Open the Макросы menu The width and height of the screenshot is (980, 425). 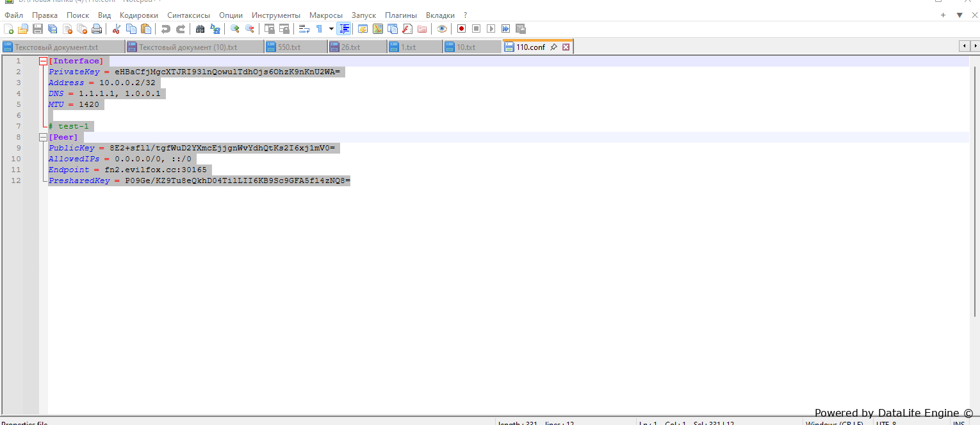(326, 15)
